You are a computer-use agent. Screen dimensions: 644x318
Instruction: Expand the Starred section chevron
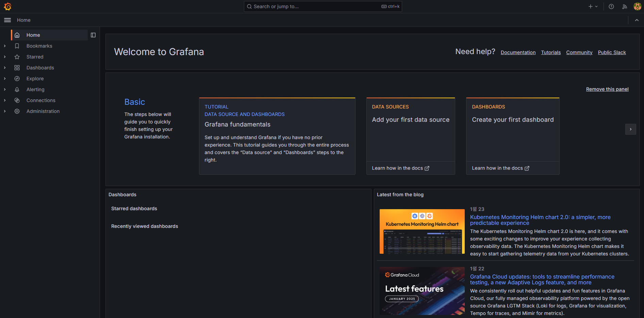pyautogui.click(x=5, y=57)
